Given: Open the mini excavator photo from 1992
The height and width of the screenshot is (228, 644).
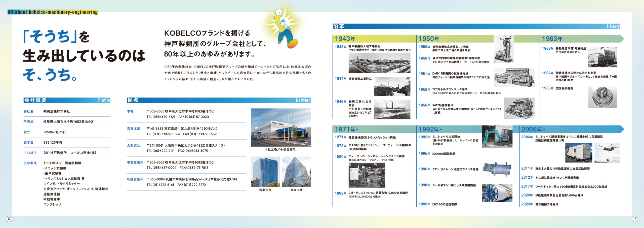Looking at the screenshot, I should [497, 137].
